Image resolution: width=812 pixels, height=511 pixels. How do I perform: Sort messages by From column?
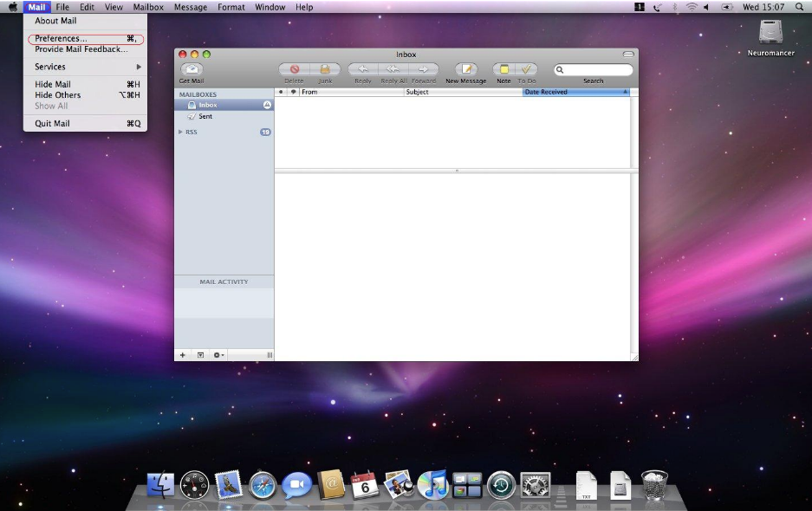click(x=352, y=92)
